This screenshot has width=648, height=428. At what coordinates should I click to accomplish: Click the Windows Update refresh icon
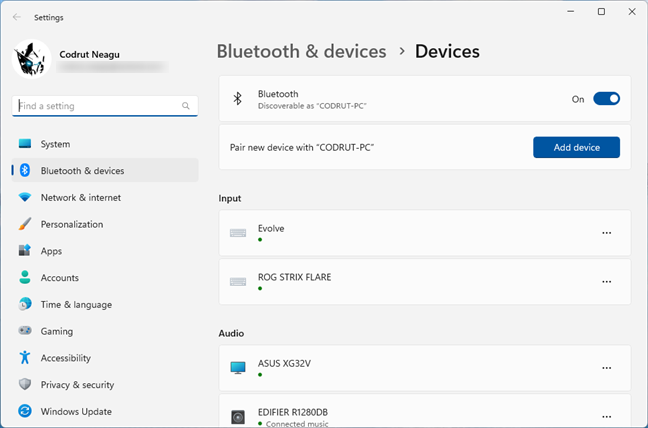[25, 411]
